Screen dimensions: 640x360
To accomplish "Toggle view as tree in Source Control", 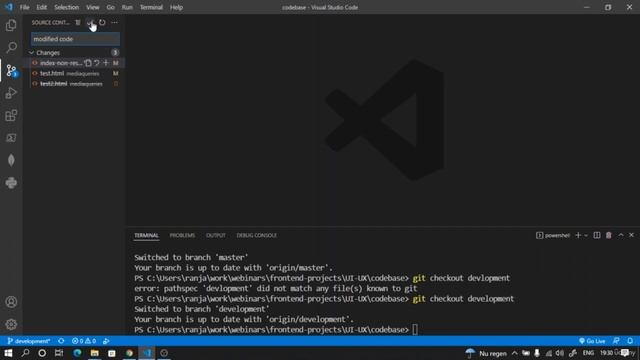I will click(x=78, y=22).
